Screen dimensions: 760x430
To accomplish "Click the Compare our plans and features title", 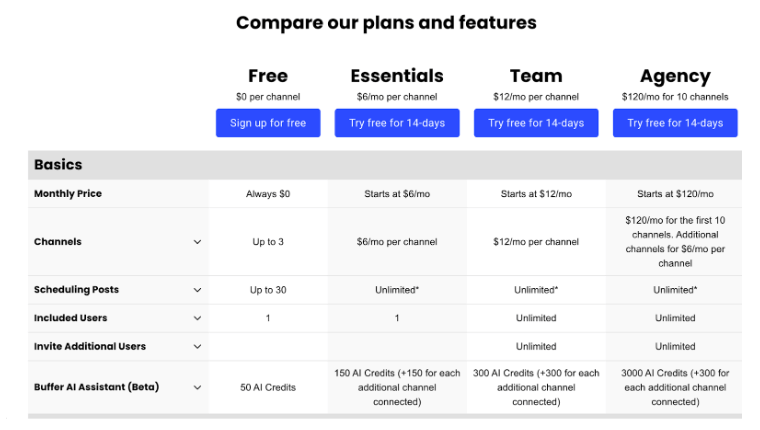I will click(x=386, y=22).
